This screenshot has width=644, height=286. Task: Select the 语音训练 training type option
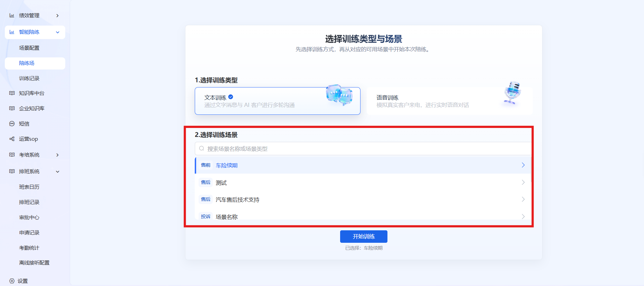(x=450, y=101)
